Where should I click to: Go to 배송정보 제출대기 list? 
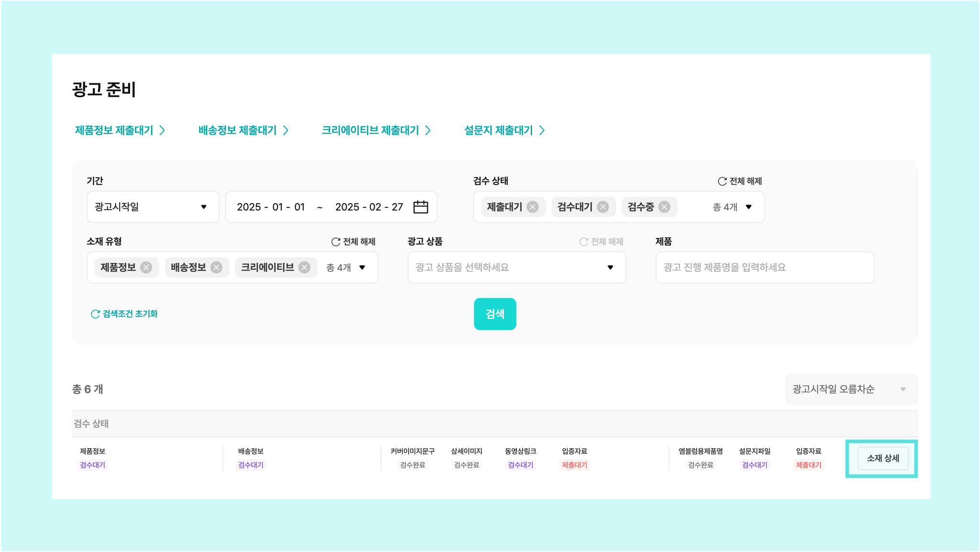[x=244, y=130]
